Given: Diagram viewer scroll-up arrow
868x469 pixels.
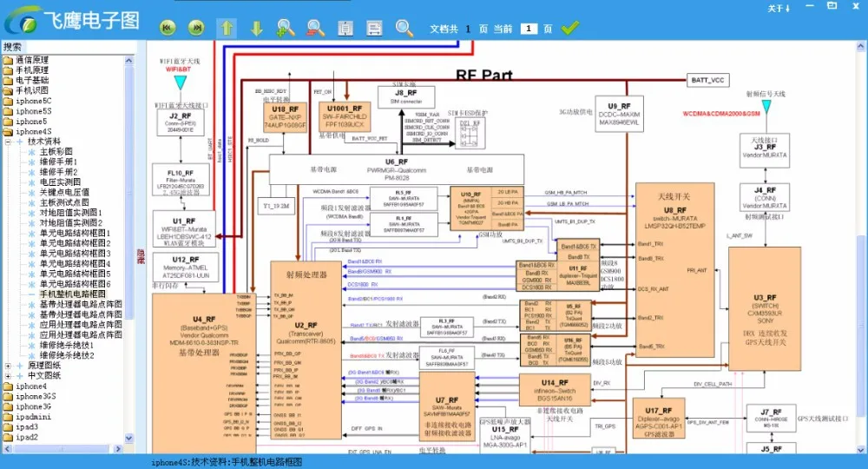Looking at the screenshot, I should pos(861,47).
